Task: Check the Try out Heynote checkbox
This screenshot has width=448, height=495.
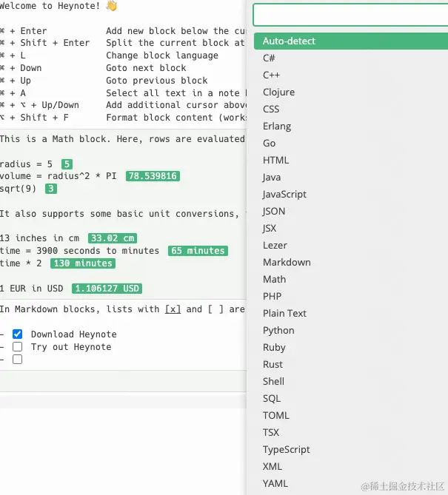Action: click(17, 346)
